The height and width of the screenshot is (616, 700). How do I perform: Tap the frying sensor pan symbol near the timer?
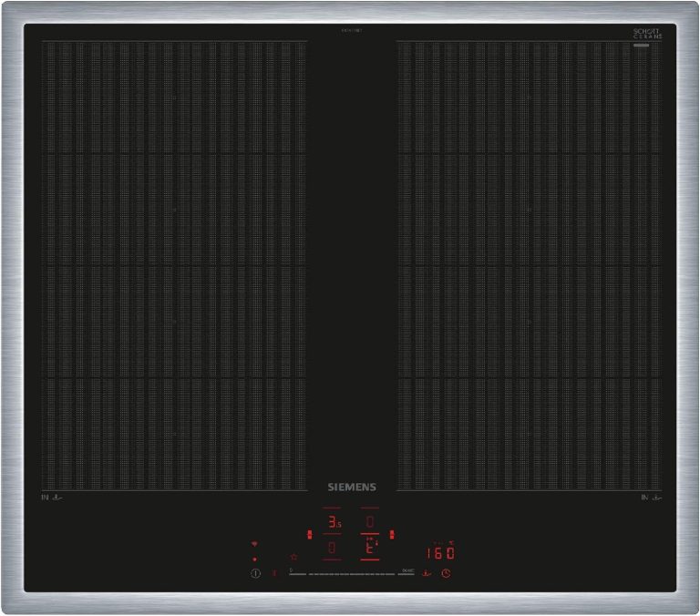(x=427, y=573)
